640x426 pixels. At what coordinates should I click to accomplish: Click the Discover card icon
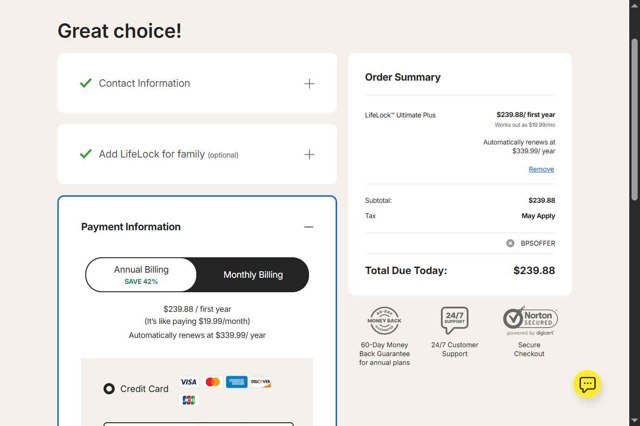260,382
